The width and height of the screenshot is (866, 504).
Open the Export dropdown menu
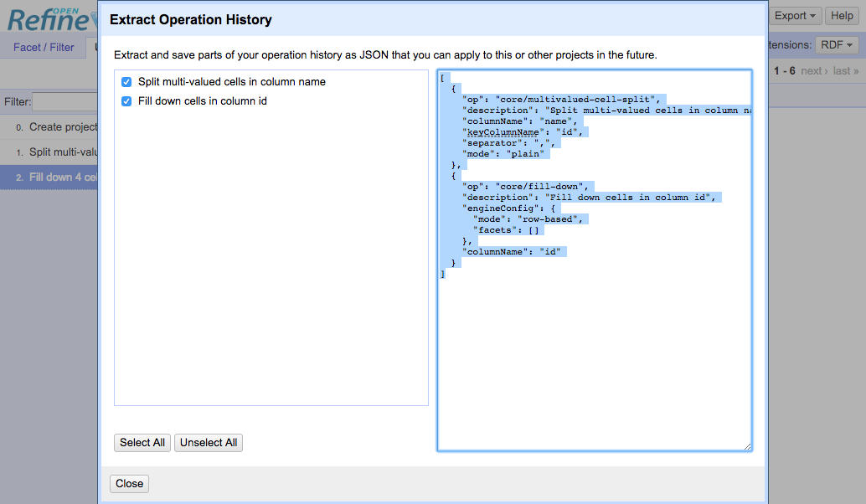pyautogui.click(x=795, y=16)
